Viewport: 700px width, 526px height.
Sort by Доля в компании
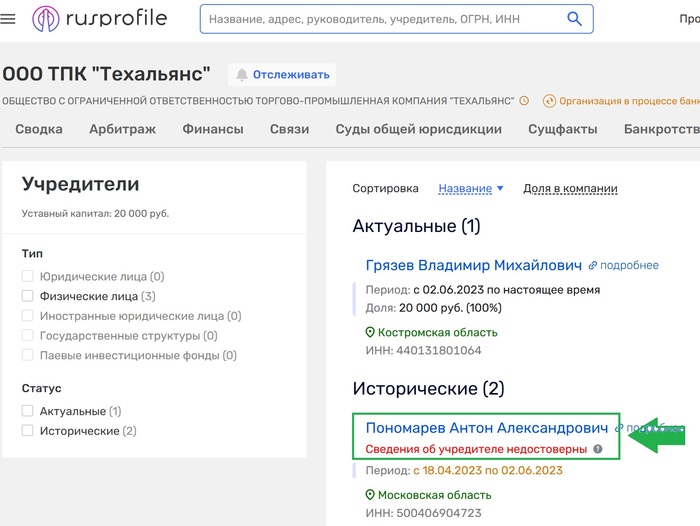click(570, 188)
